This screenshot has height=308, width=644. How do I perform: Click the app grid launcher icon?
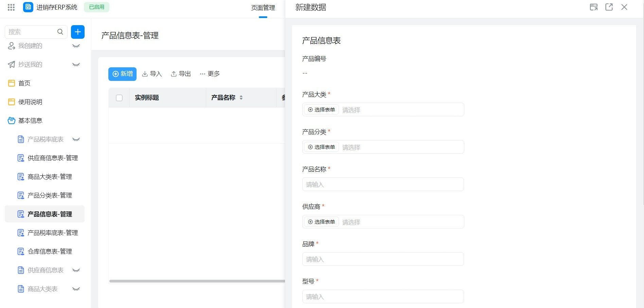(11, 7)
